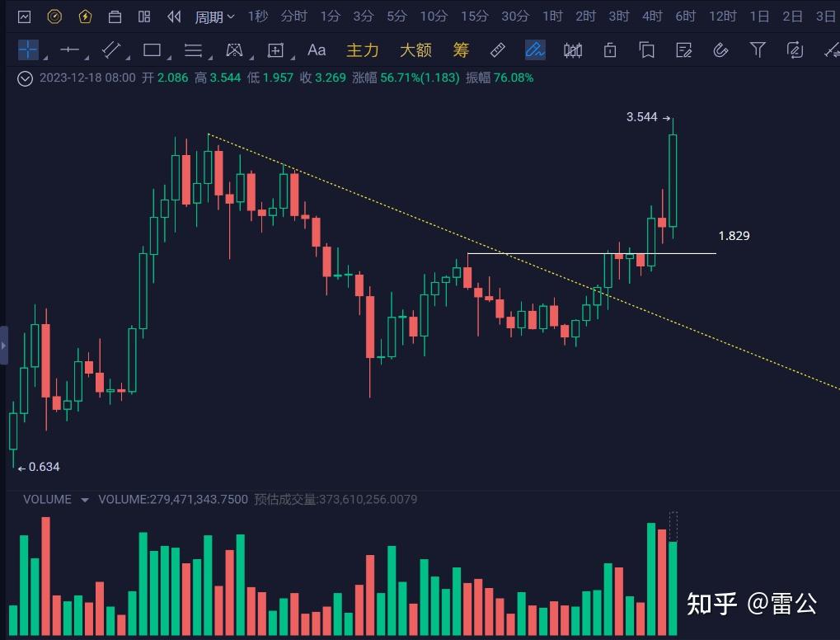The height and width of the screenshot is (640, 840).
Task: Select the 1分 interval
Action: 330,16
